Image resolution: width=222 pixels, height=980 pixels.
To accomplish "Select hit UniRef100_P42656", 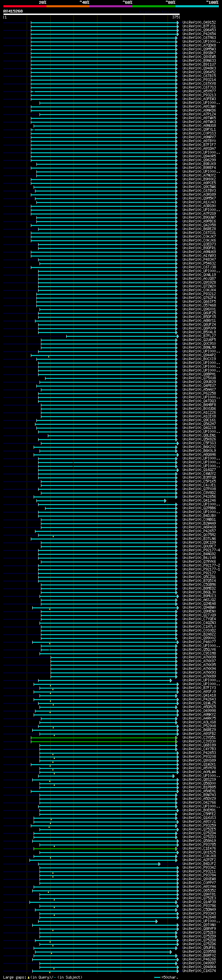I will point(199,496).
